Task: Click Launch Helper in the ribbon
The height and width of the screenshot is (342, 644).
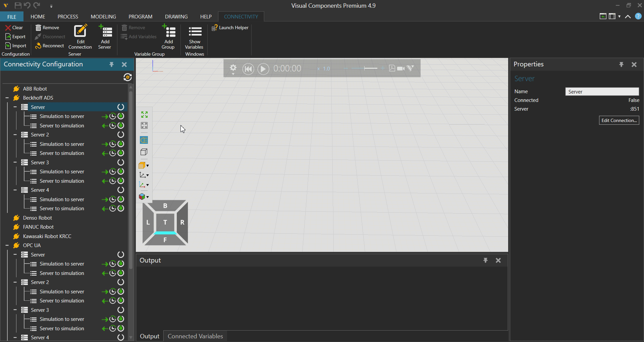Action: [x=230, y=27]
